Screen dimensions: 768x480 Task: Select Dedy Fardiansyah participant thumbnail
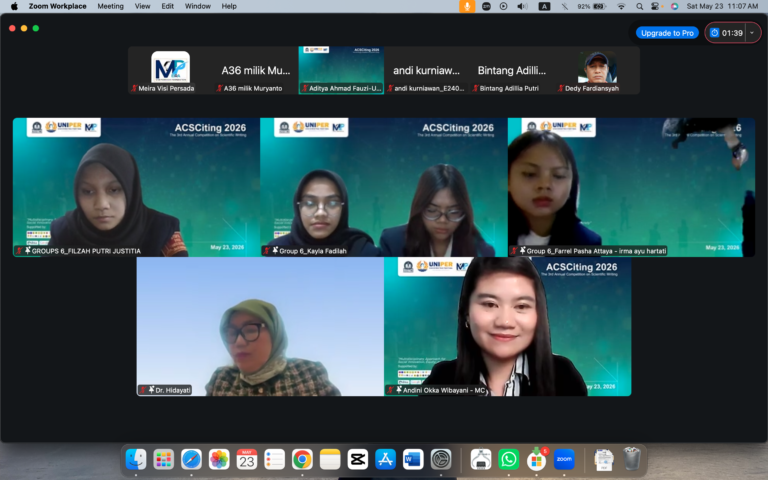pyautogui.click(x=597, y=70)
